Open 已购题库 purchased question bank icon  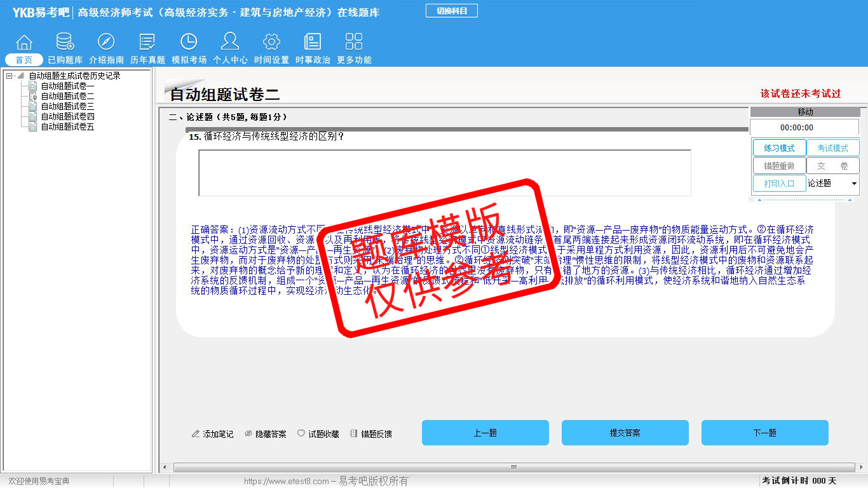click(x=65, y=43)
